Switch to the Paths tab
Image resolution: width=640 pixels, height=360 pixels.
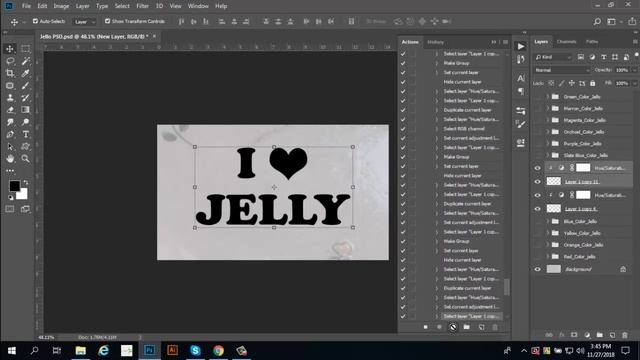(592, 42)
